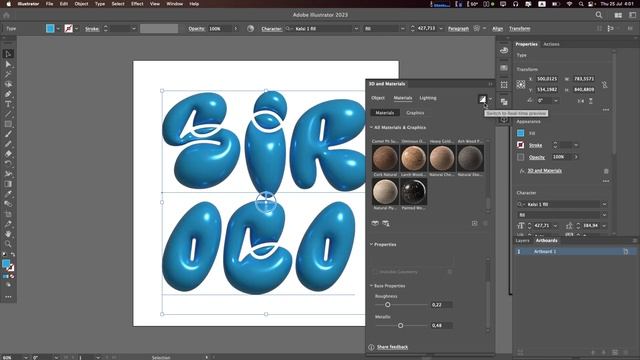Switch to the Lighting tab

428,98
